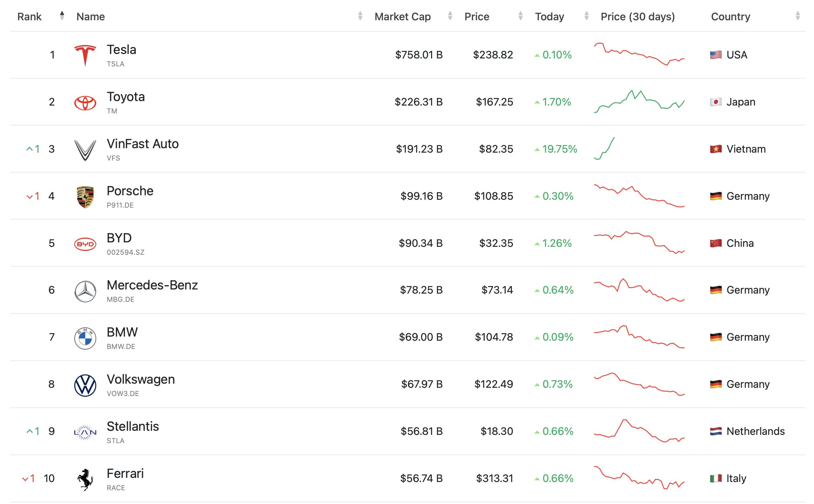The height and width of the screenshot is (504, 814).
Task: Click Porsche rank down arrow
Action: pyautogui.click(x=30, y=197)
